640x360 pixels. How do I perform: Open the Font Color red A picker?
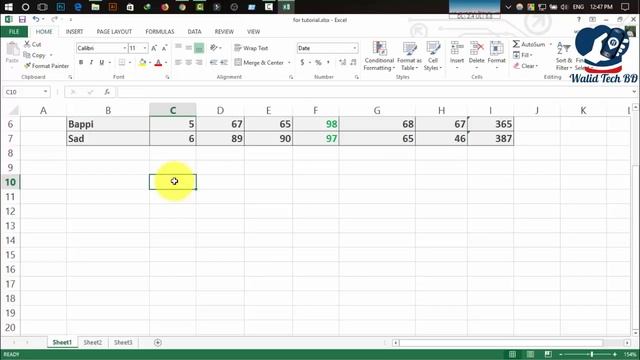[159, 62]
